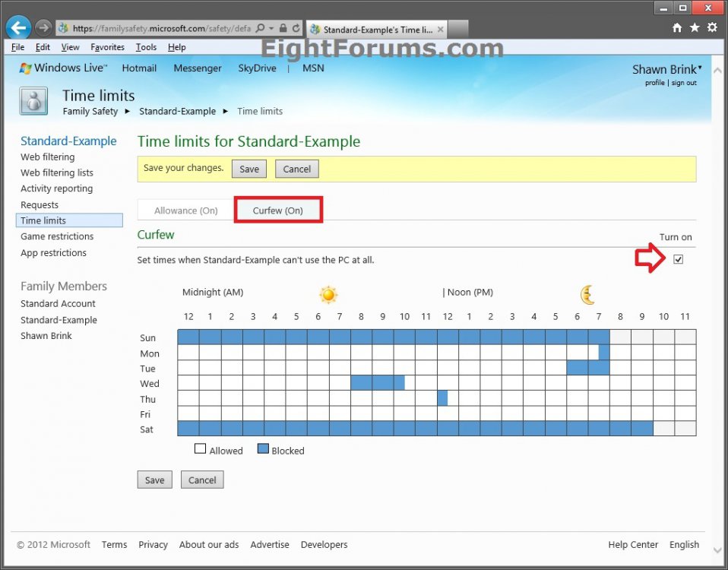Go back with the browser Back arrow
Viewport: 728px width, 570px height.
point(18,28)
